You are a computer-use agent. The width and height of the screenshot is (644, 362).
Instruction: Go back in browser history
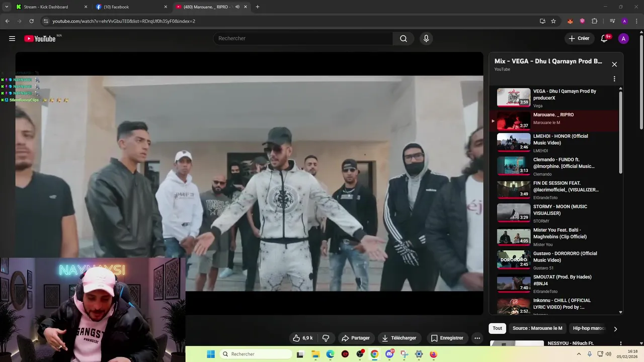tap(7, 21)
